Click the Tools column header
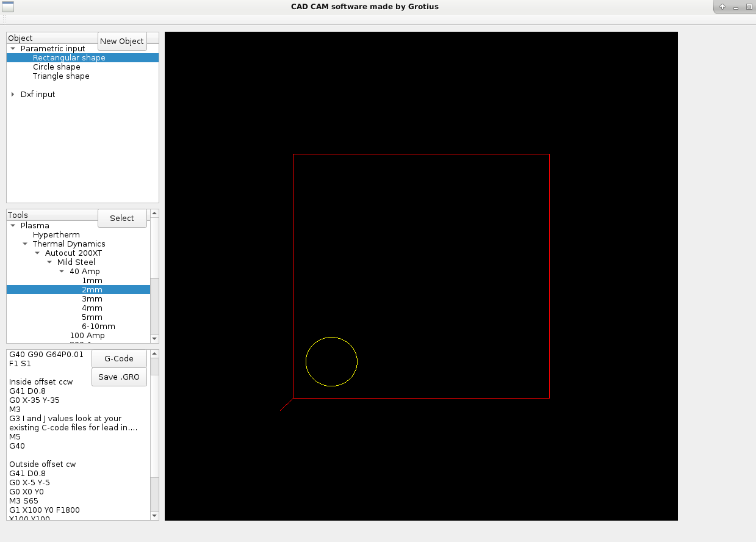This screenshot has height=542, width=756. (52, 215)
